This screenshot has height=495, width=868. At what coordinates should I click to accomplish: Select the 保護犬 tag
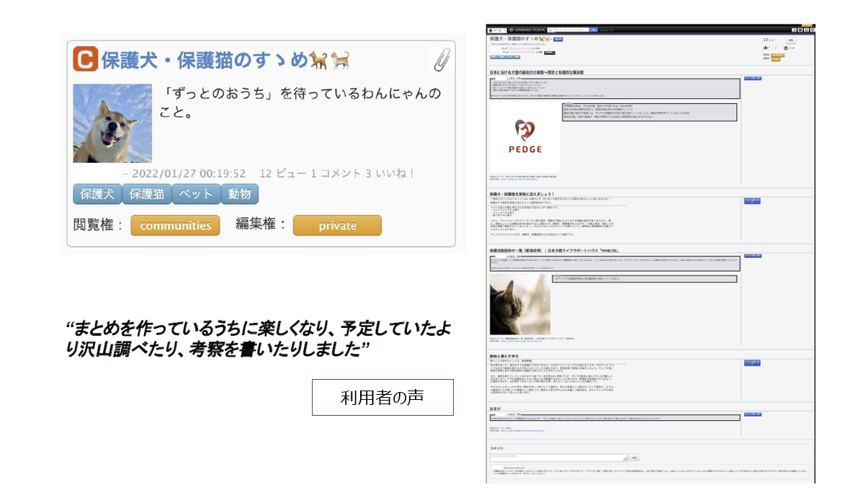click(97, 195)
